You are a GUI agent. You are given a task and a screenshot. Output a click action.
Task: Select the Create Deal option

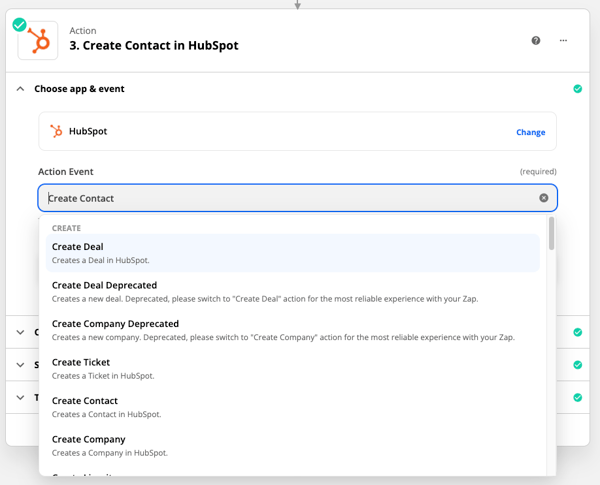coord(293,253)
